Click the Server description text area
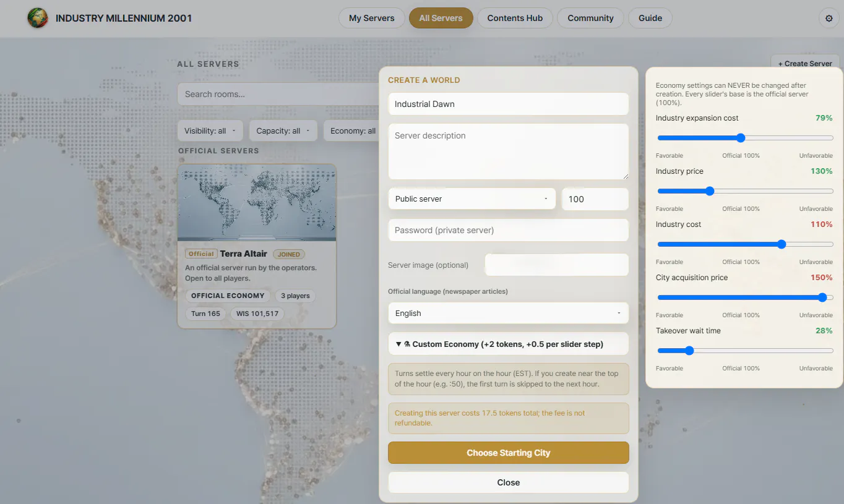This screenshot has width=844, height=504. [x=509, y=152]
